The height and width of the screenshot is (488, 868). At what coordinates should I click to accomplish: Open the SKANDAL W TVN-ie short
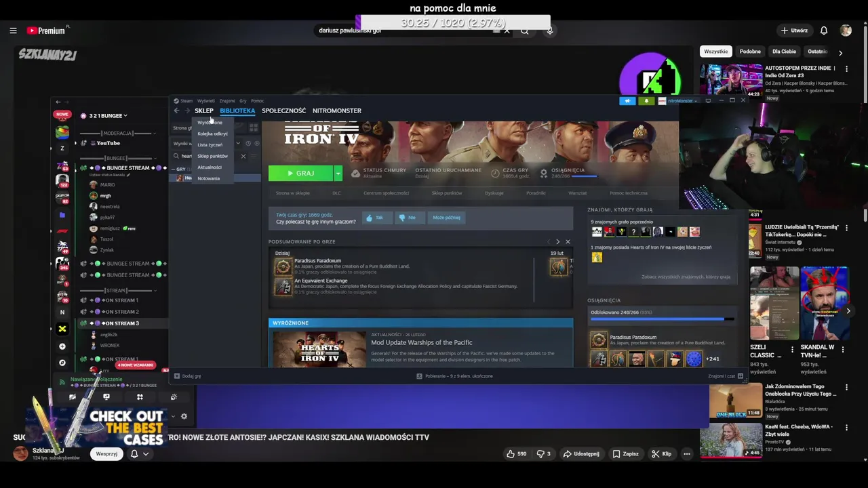point(824,303)
